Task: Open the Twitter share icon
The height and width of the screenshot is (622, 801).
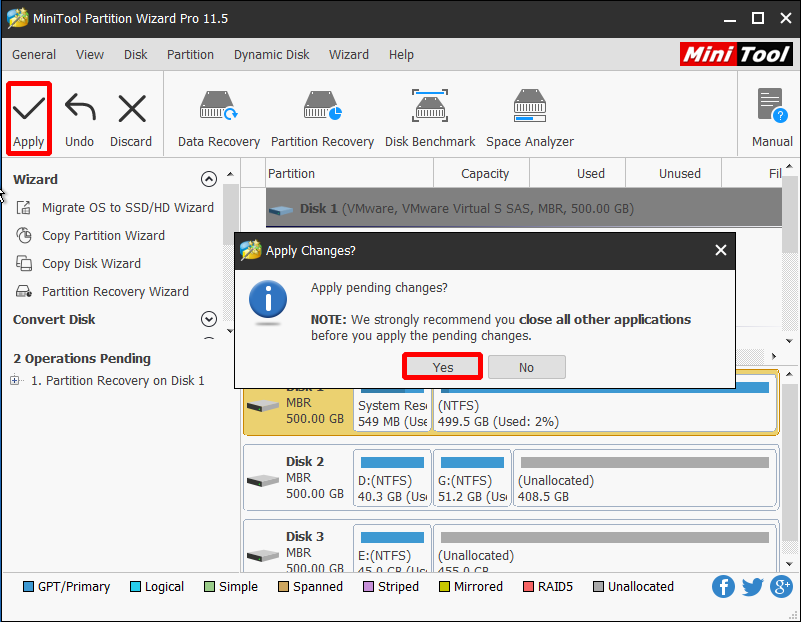Action: [752, 587]
